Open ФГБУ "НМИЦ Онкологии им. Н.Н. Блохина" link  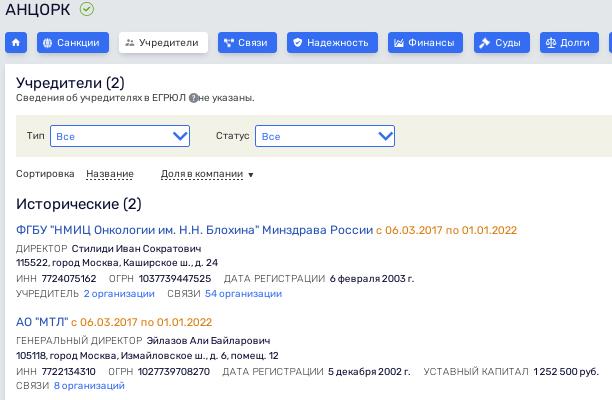[x=194, y=230]
